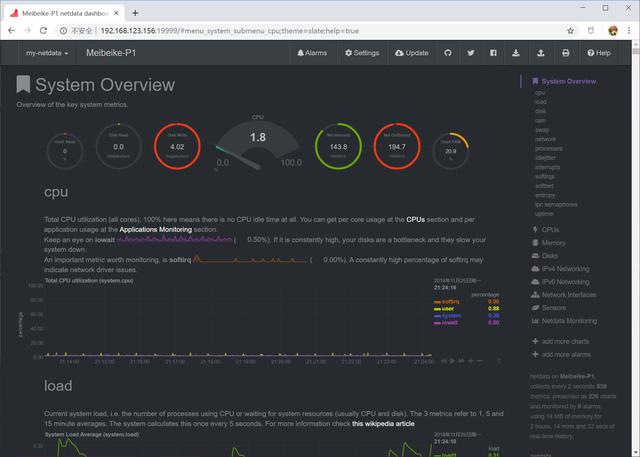Image resolution: width=640 pixels, height=457 pixels.
Task: Zoom in the CPU chart with plus
Action: [471, 361]
